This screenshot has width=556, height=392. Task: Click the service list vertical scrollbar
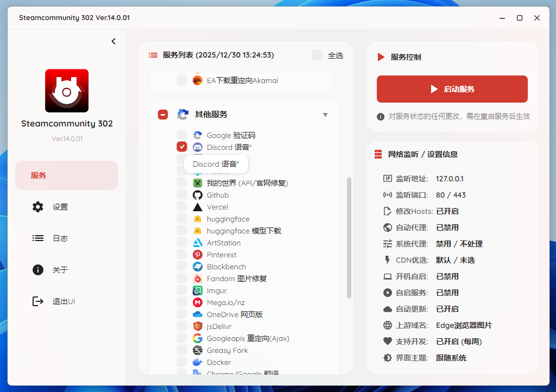[349, 238]
